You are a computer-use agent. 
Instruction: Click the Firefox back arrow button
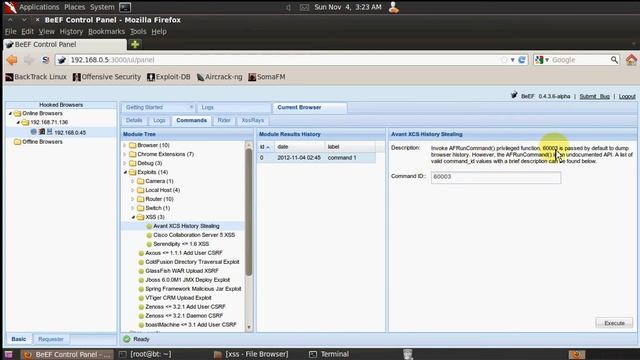pyautogui.click(x=12, y=60)
